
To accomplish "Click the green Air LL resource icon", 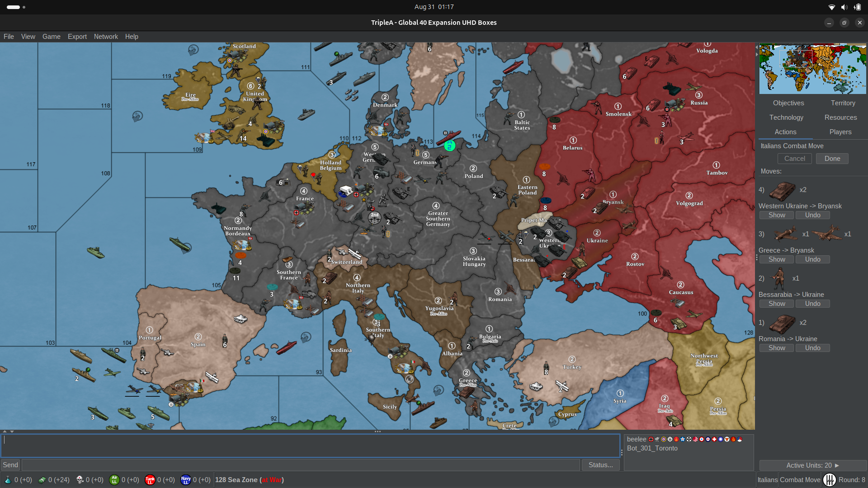I will [114, 480].
